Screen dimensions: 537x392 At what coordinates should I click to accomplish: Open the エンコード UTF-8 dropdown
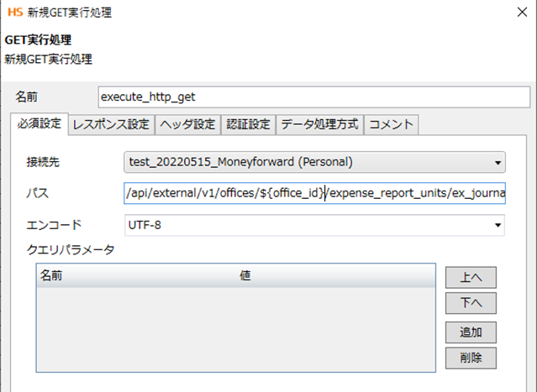[x=313, y=225]
